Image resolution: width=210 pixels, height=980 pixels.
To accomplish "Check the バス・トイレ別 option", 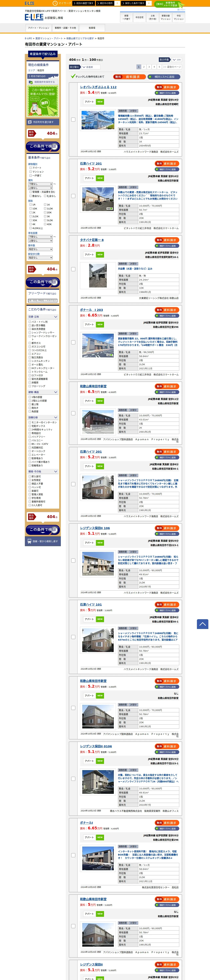I will click(30, 322).
